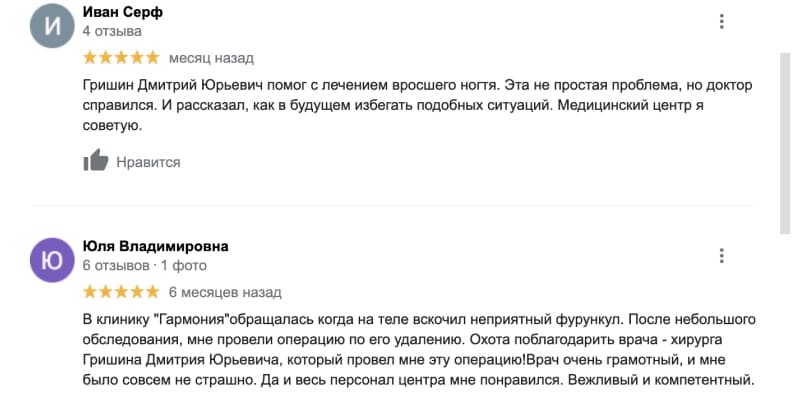Click the "Нравится" like label
Screen dimensions: 800x400
pyautogui.click(x=148, y=162)
